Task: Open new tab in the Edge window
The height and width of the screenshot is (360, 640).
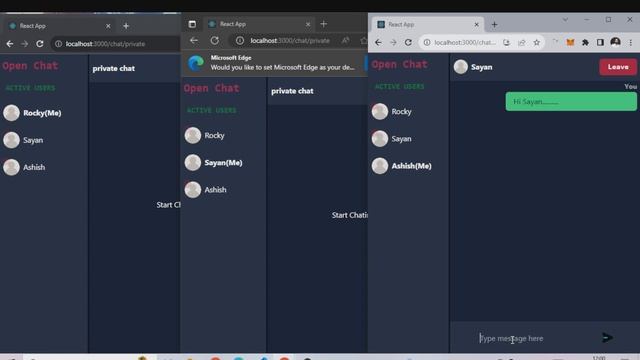Action: (324, 24)
